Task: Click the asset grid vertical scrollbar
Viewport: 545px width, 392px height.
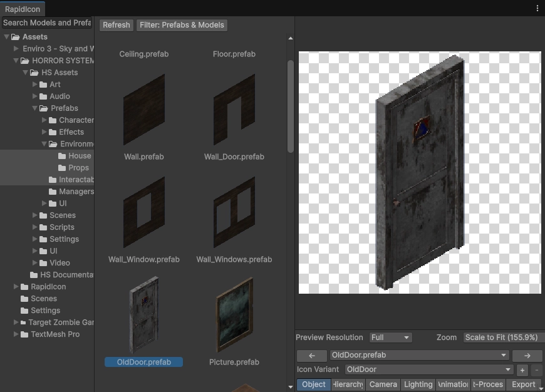Action: tap(291, 106)
